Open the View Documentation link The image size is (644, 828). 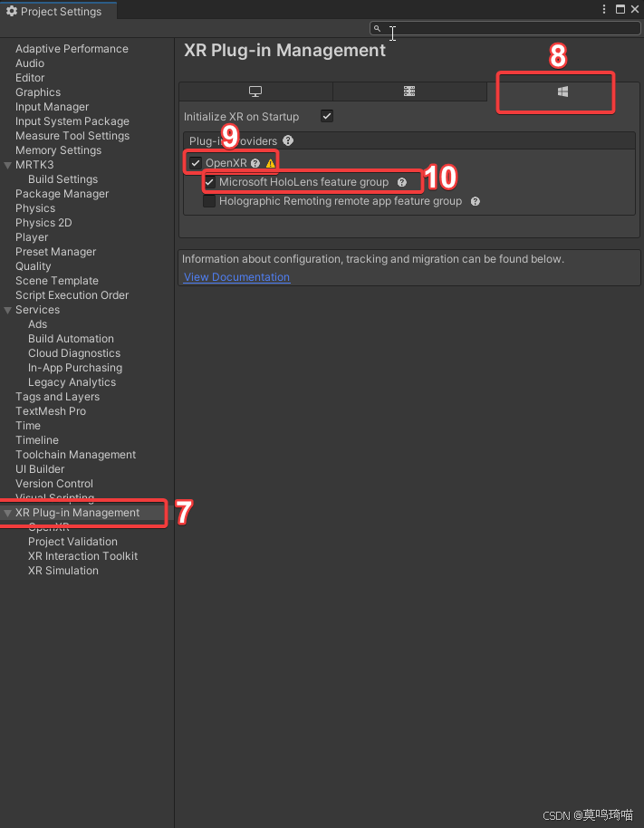pos(236,277)
